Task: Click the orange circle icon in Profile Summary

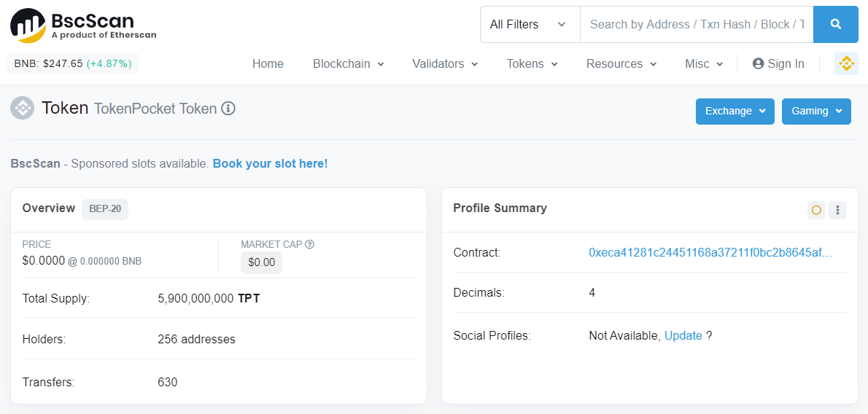Action: [x=816, y=211]
